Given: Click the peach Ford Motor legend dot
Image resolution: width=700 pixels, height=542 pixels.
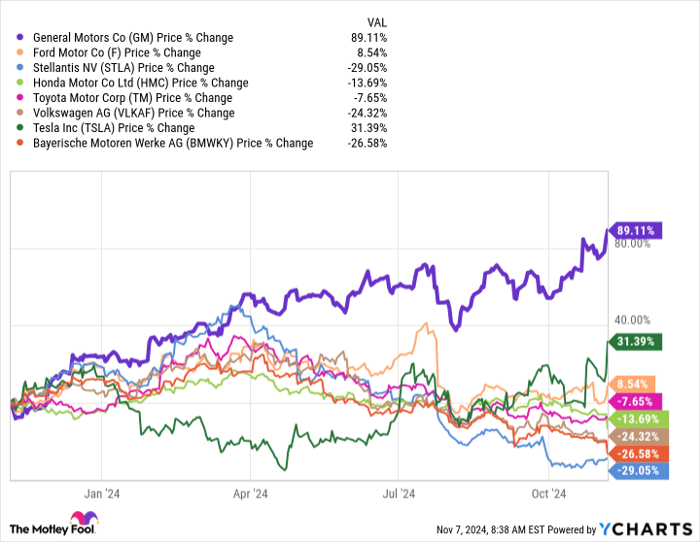Looking at the screenshot, I should [x=21, y=53].
